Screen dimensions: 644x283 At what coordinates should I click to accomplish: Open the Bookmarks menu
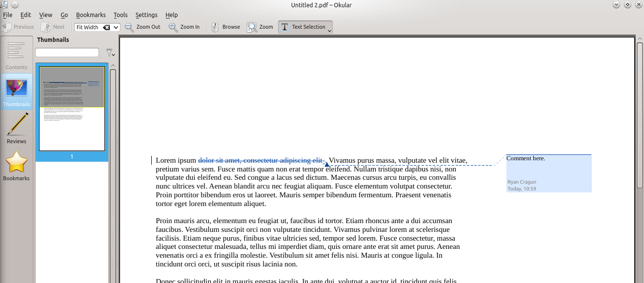click(91, 15)
